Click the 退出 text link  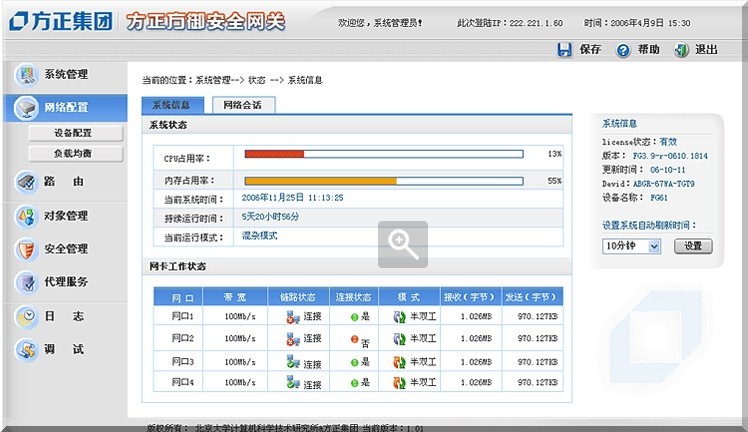(x=706, y=50)
